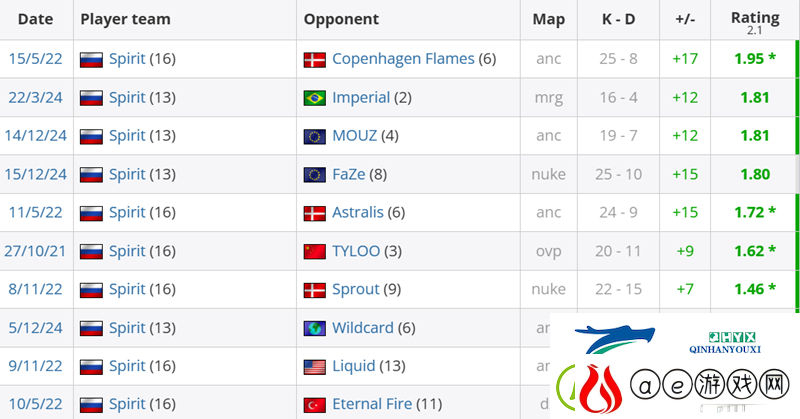The image size is (800, 419).
Task: Click the EU flag next to MOUZ
Action: 314,136
